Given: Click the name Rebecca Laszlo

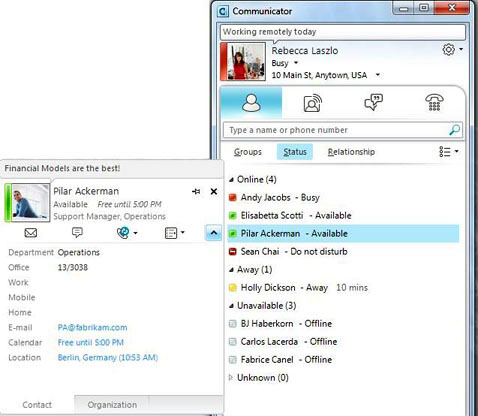Looking at the screenshot, I should 305,51.
